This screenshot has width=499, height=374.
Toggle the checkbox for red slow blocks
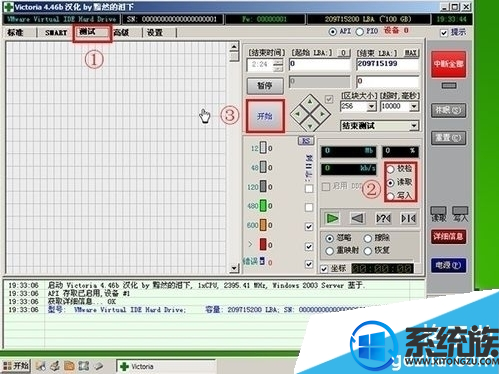[309, 247]
